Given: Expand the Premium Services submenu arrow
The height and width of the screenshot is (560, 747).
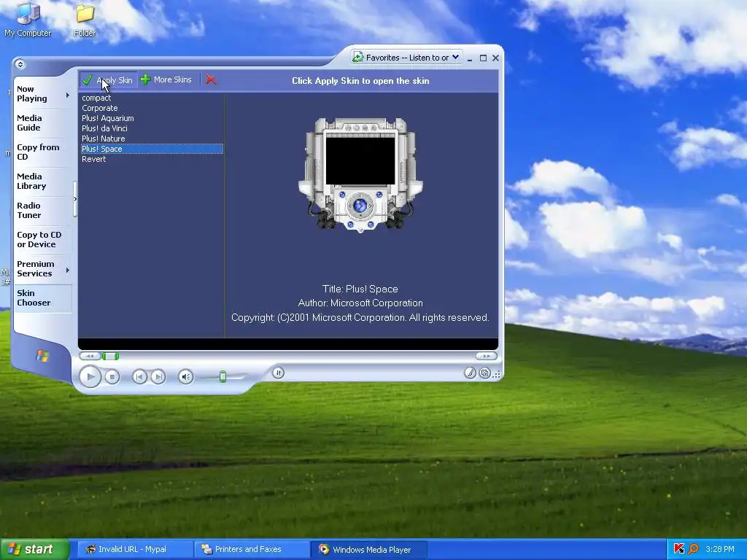Looking at the screenshot, I should click(68, 270).
